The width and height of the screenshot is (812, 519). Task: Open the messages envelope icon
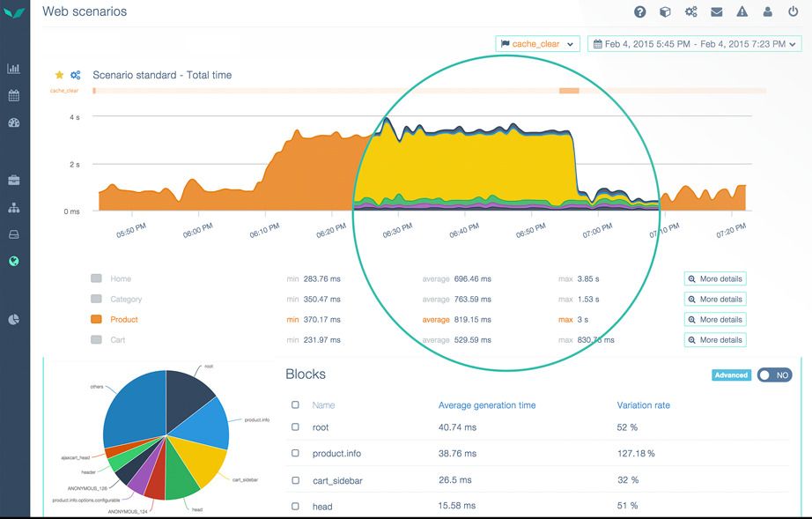click(x=717, y=11)
